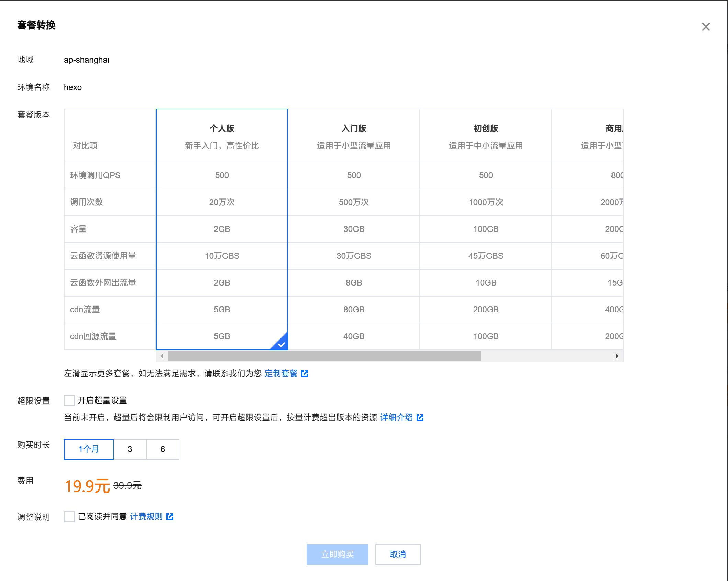Viewport: 728px width, 581px height.
Task: Click the external-link icon next to 计费规则
Action: [x=170, y=517]
